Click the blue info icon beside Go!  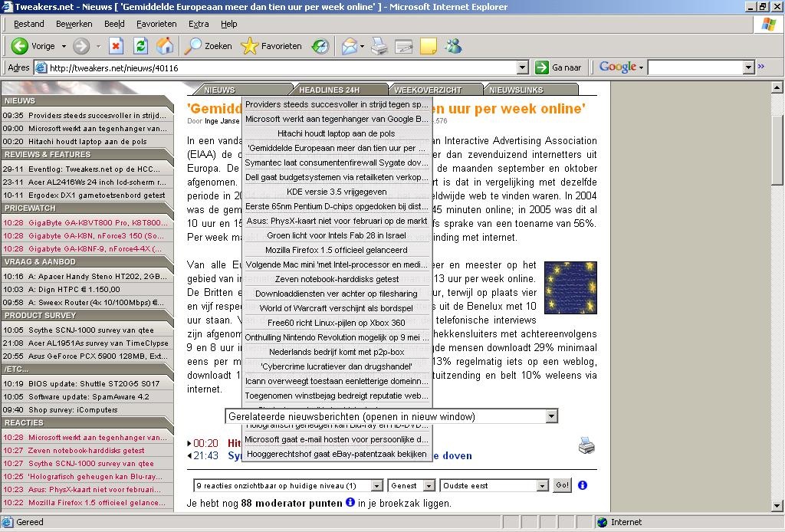[583, 485]
